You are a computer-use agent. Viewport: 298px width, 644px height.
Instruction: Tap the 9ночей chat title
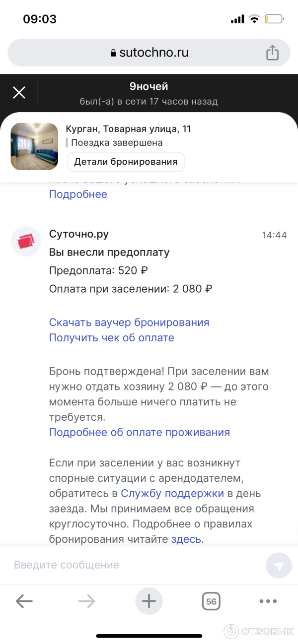click(149, 87)
